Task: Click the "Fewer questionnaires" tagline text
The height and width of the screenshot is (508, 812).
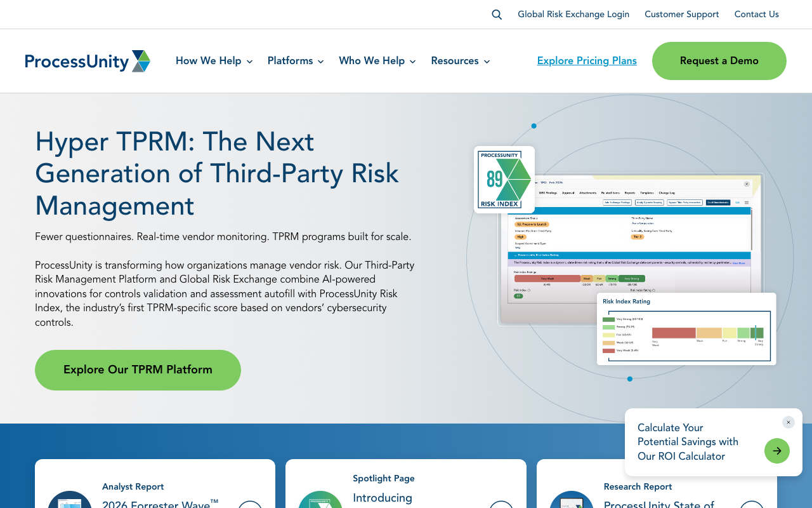Action: tap(223, 237)
